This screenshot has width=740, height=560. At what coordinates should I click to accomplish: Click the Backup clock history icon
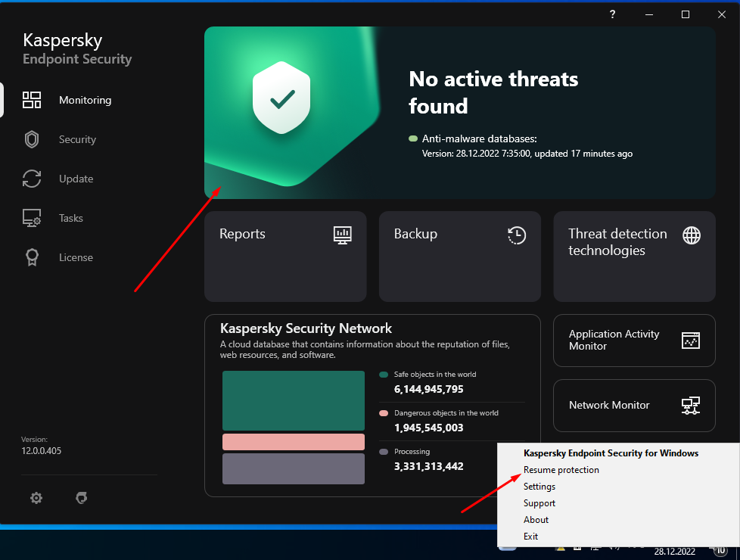point(517,235)
